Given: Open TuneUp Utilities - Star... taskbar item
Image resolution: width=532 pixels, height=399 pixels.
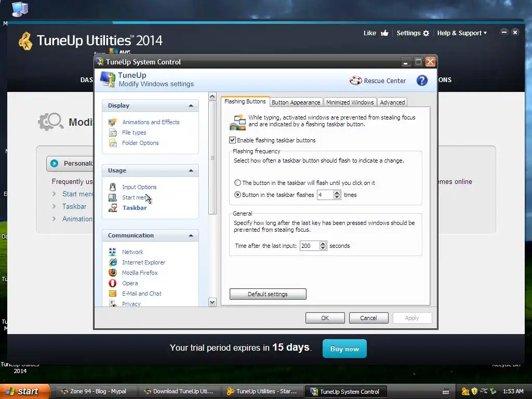Looking at the screenshot, I should [x=262, y=392].
